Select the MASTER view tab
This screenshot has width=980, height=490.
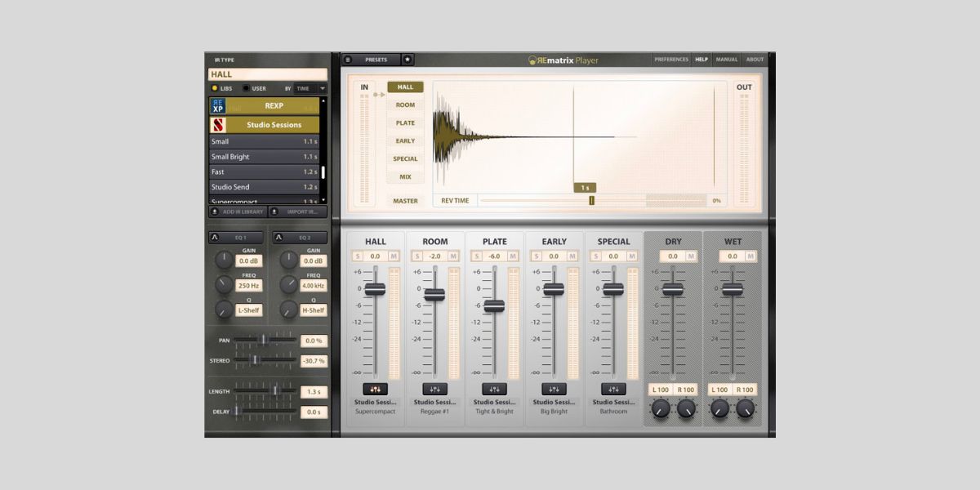405,201
